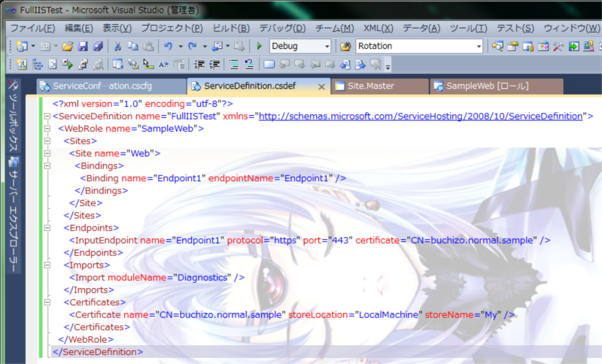Redo with the curved arrow icon
602x364 pixels.
[x=193, y=47]
